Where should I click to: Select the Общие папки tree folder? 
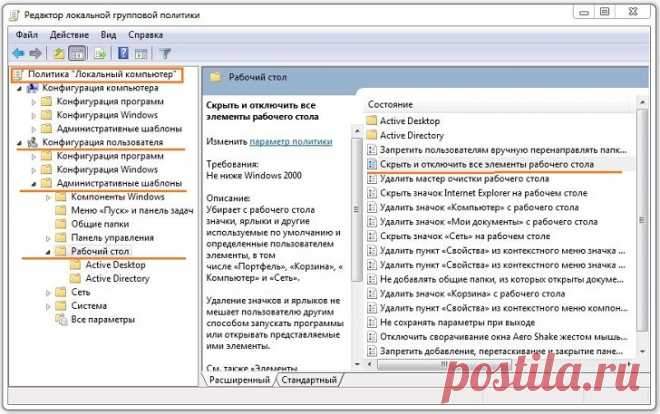pyautogui.click(x=100, y=224)
